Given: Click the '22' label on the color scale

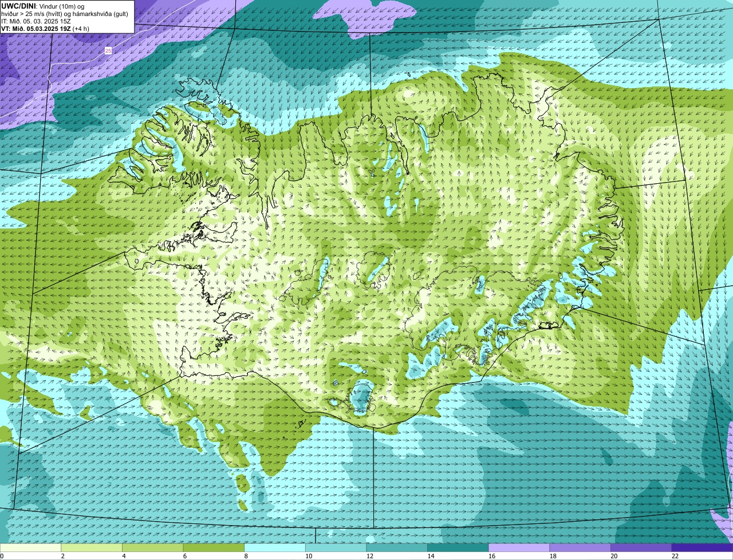Looking at the screenshot, I should point(675,556).
